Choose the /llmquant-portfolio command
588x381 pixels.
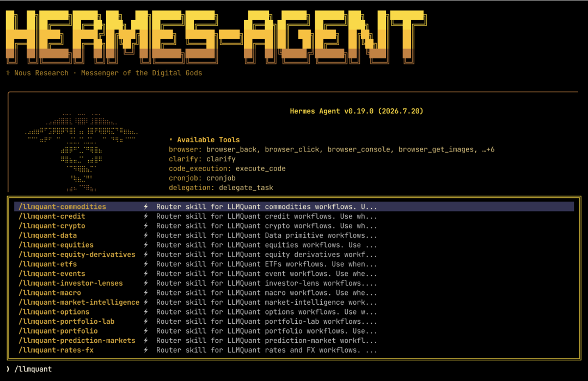click(58, 331)
